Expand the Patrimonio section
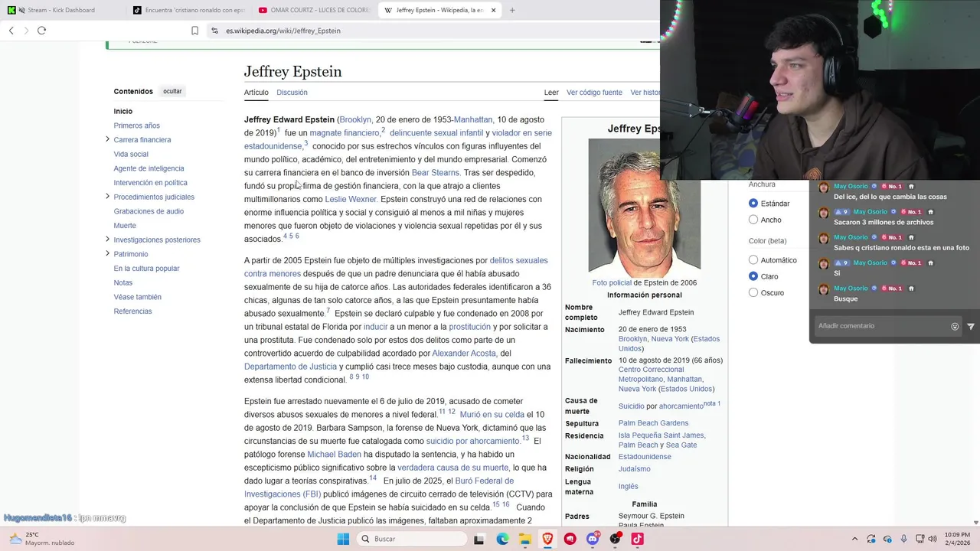This screenshot has height=551, width=980. pos(107,253)
